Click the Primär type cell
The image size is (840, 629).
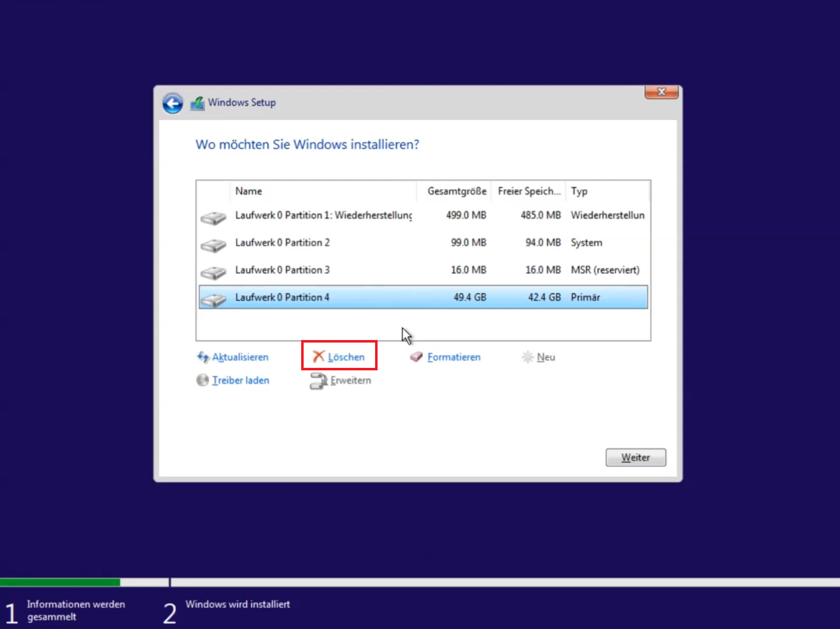point(585,297)
